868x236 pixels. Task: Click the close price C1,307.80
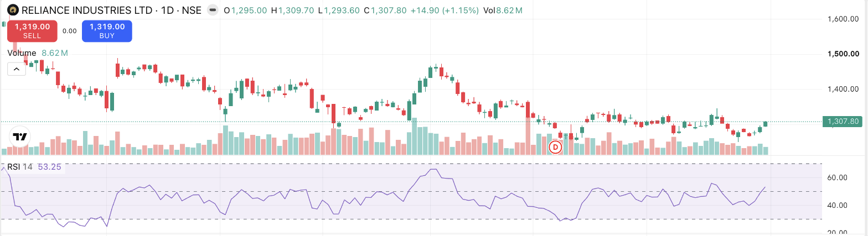[x=385, y=11]
